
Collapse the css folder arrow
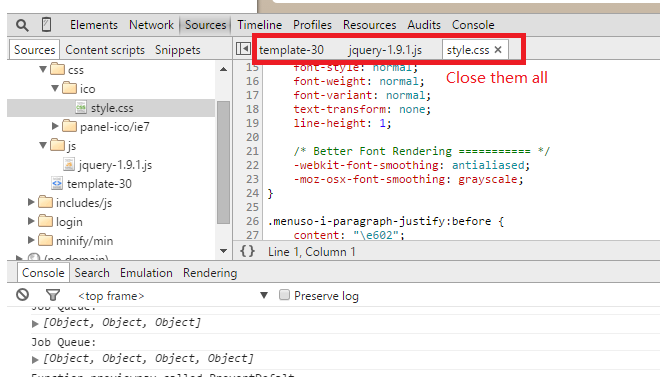43,69
